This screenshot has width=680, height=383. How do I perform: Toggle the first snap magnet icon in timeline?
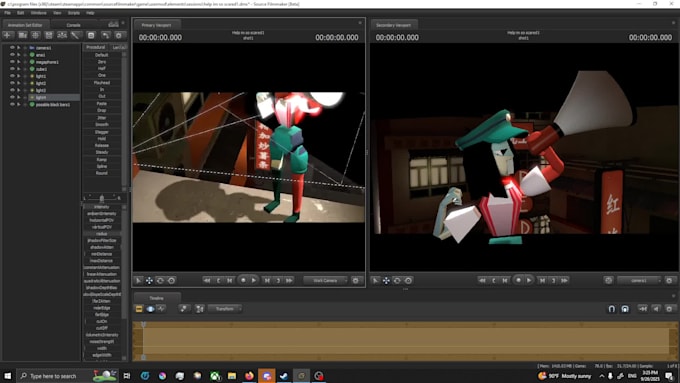point(611,309)
